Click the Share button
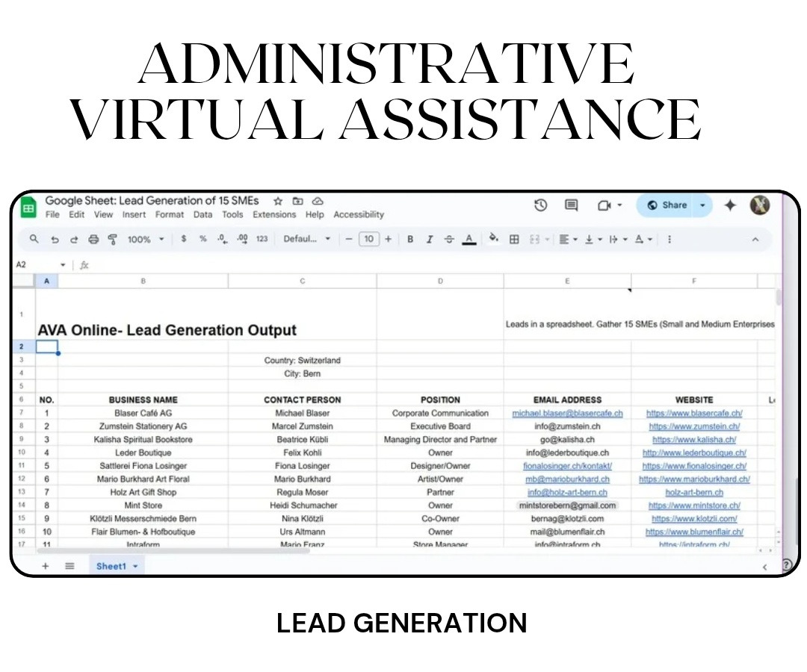This screenshot has height=672, width=807. [667, 205]
